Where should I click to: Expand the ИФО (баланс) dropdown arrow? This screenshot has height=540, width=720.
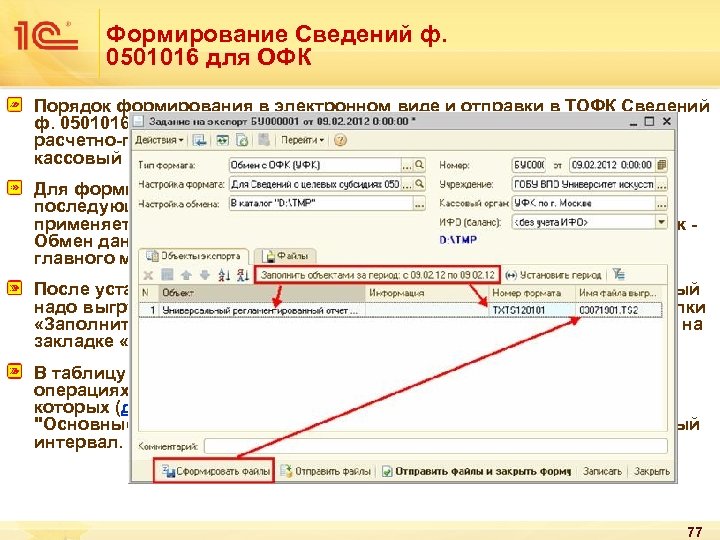(x=661, y=223)
